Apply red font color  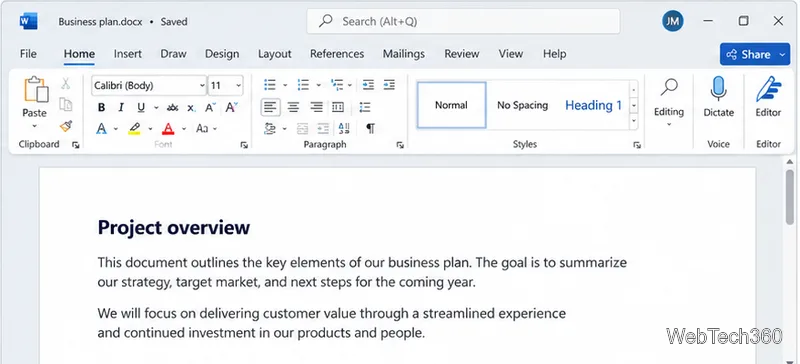[x=168, y=129]
